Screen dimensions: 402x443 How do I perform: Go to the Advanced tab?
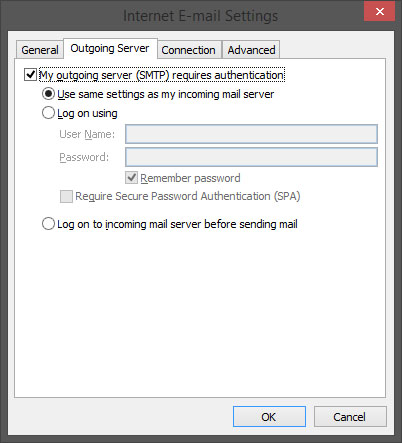point(251,50)
